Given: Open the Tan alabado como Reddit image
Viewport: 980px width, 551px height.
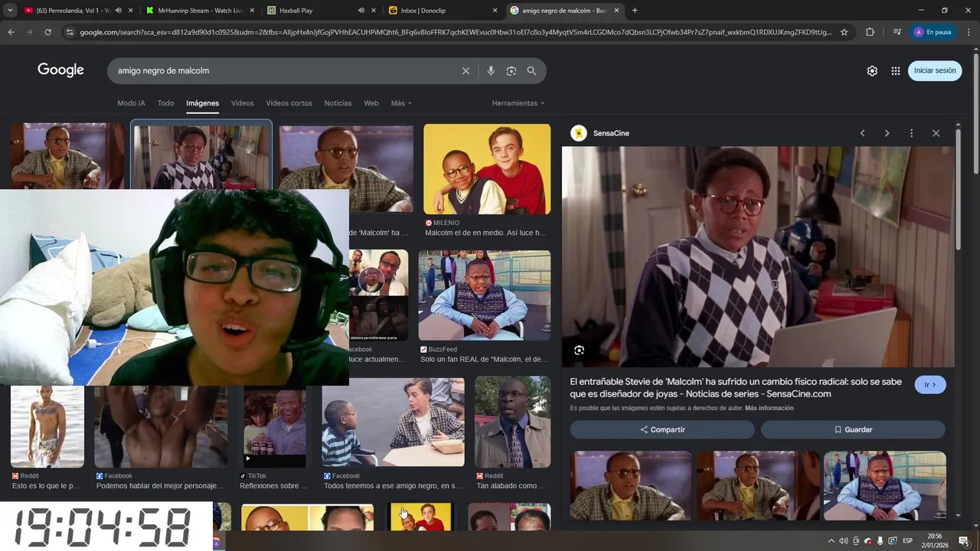Looking at the screenshot, I should tap(513, 422).
